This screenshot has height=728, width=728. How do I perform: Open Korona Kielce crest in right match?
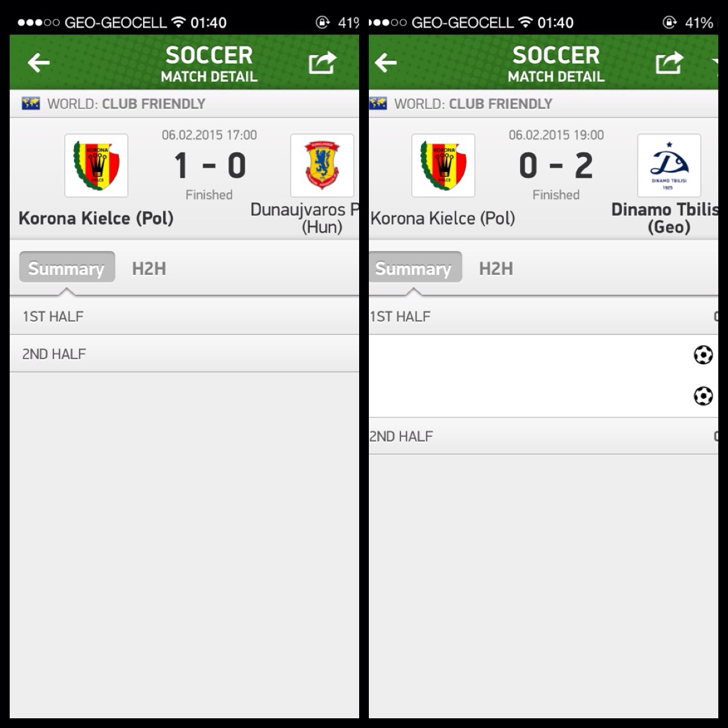pyautogui.click(x=443, y=166)
